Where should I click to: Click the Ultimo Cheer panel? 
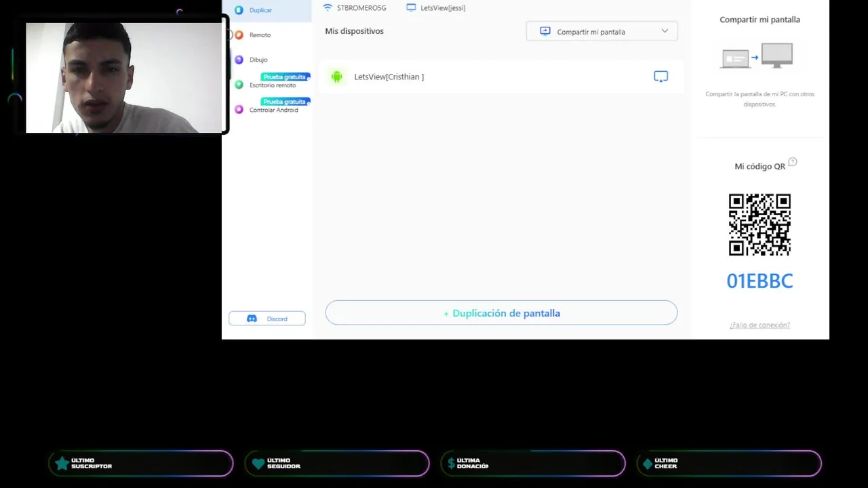pyautogui.click(x=729, y=464)
